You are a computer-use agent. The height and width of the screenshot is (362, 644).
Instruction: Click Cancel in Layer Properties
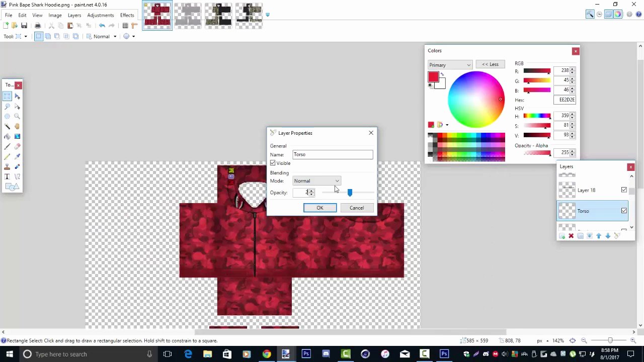click(x=357, y=208)
